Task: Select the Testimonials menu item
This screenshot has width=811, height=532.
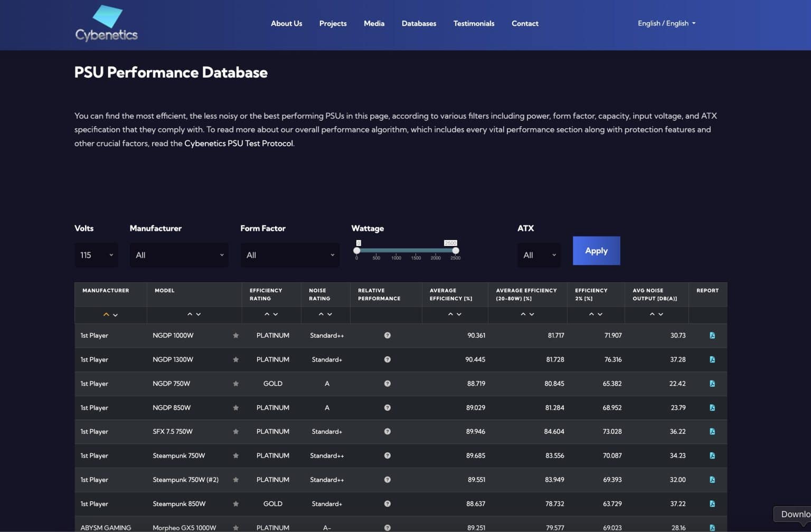Action: pos(474,23)
